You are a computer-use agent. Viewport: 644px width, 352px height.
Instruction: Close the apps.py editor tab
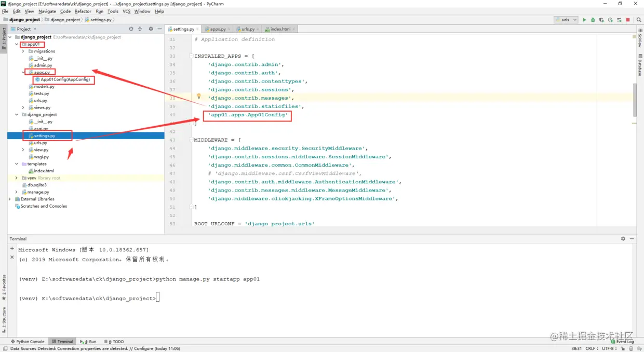point(229,29)
